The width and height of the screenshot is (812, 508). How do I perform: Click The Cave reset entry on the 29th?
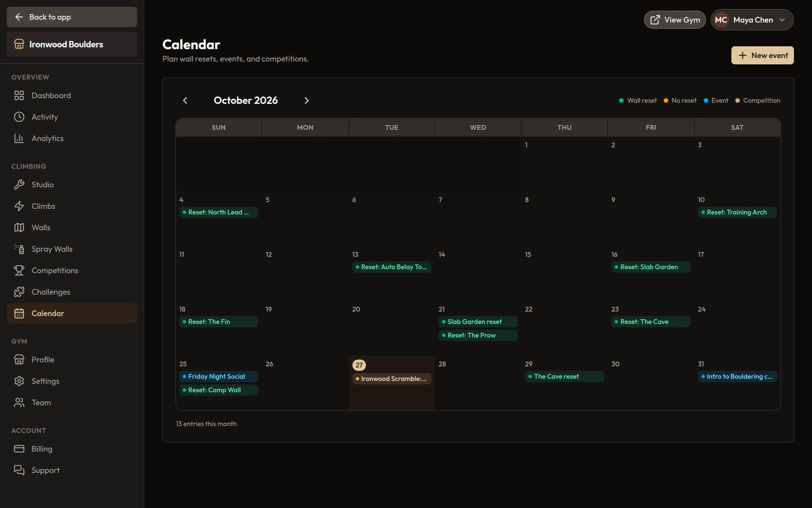pos(564,377)
